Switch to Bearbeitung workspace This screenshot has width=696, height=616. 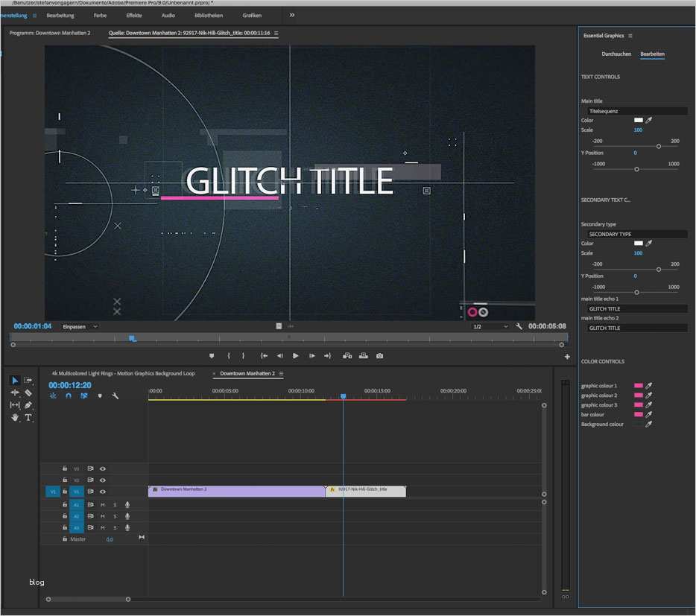coord(60,16)
